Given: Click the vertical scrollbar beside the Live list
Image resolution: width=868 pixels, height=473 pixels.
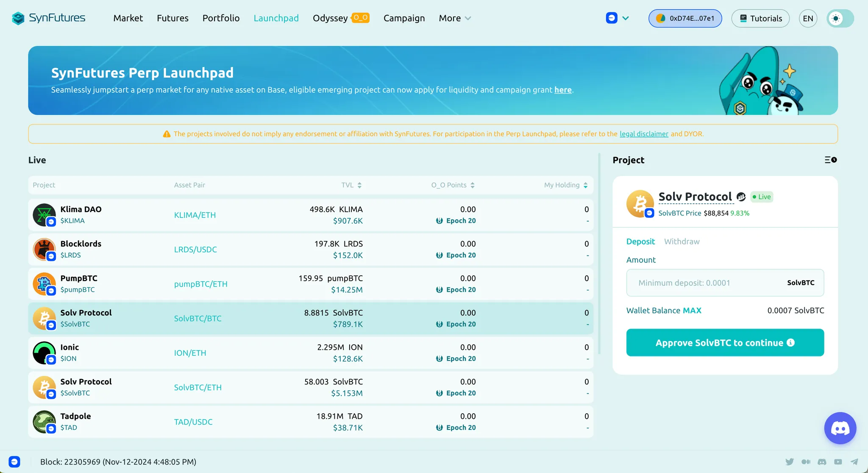Looking at the screenshot, I should [x=599, y=254].
